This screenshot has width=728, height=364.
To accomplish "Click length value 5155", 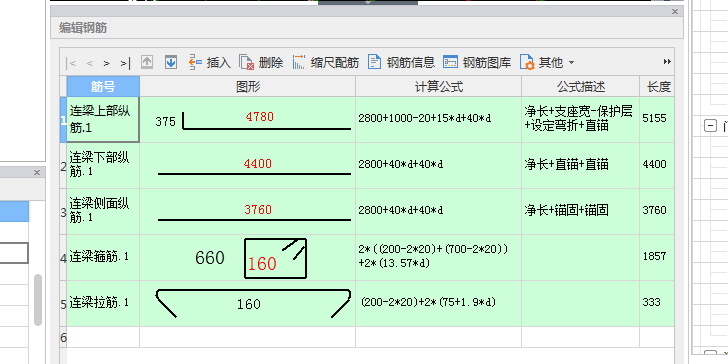I will click(654, 118).
